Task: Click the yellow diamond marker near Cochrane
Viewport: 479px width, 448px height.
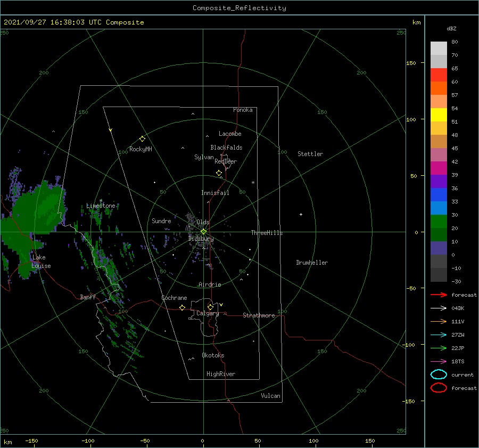Action: [182, 307]
